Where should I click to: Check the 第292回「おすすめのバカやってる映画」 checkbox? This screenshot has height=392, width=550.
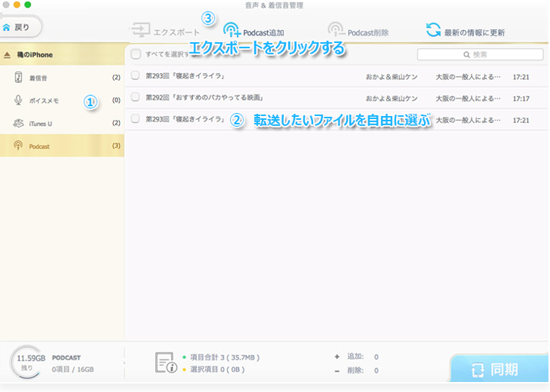[135, 98]
